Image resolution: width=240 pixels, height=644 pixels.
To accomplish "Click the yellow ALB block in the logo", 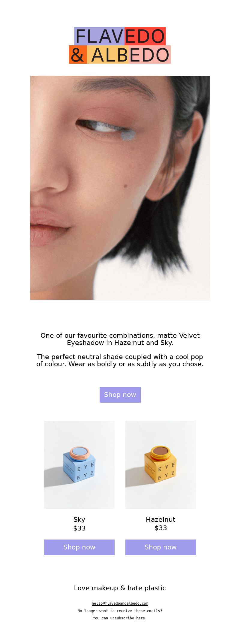I will click(108, 54).
